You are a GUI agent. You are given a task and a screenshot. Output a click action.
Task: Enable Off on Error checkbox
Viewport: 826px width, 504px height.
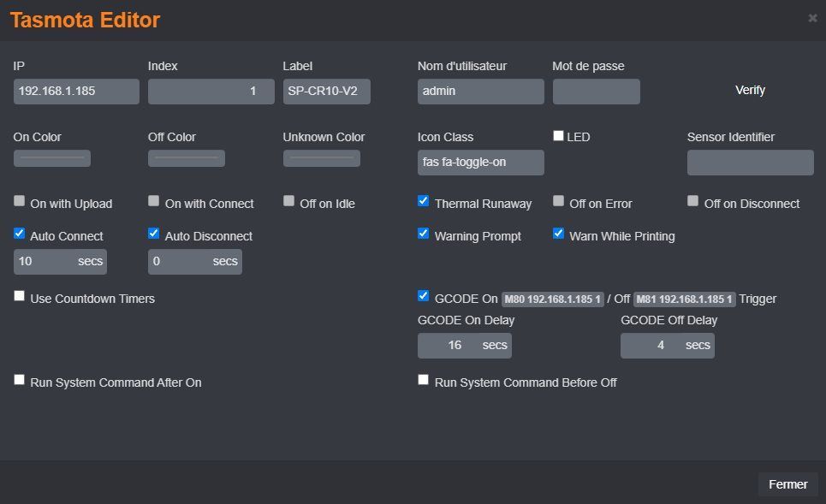point(558,200)
